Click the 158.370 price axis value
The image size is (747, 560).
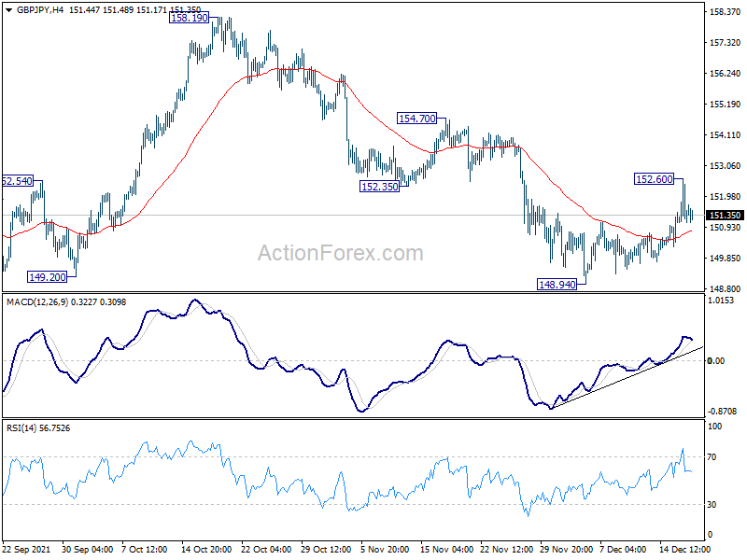point(725,12)
